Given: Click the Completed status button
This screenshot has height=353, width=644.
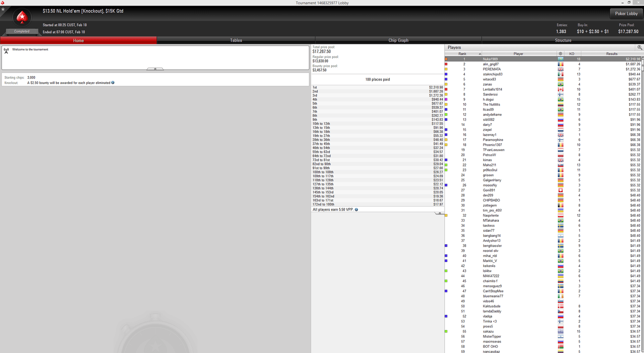Looking at the screenshot, I should click(22, 31).
